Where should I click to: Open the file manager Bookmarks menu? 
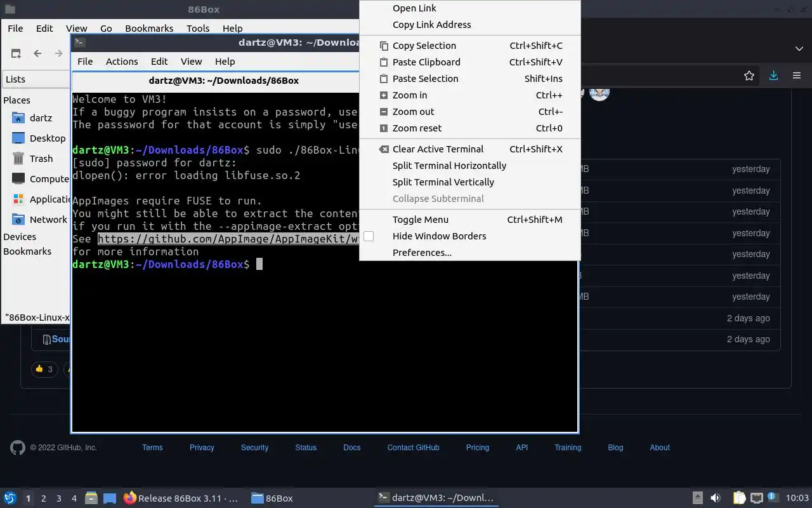coord(149,29)
